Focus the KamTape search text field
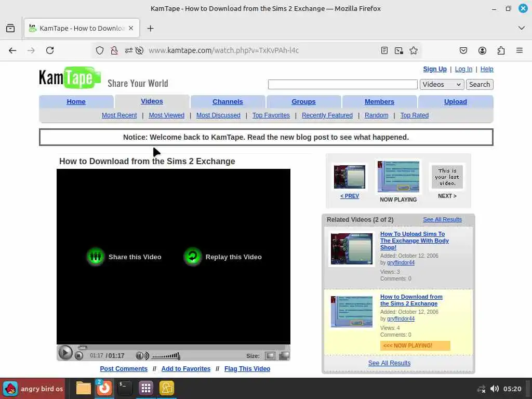 click(x=343, y=85)
